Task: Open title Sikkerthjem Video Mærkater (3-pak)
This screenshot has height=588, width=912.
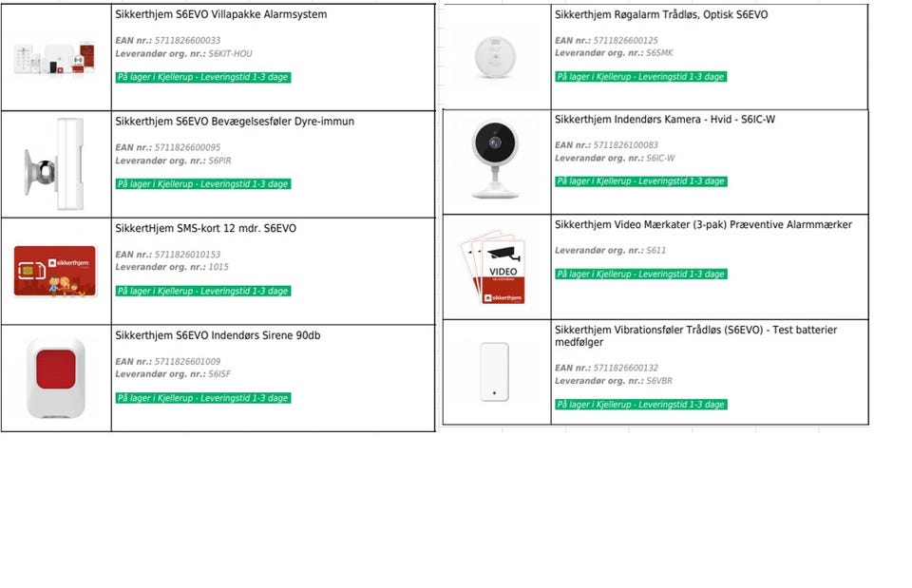Action: 703,225
